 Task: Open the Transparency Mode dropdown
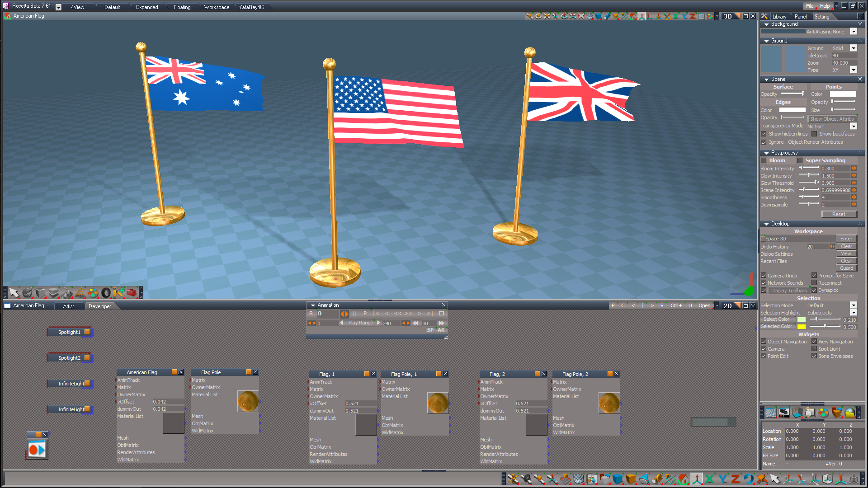pyautogui.click(x=854, y=127)
